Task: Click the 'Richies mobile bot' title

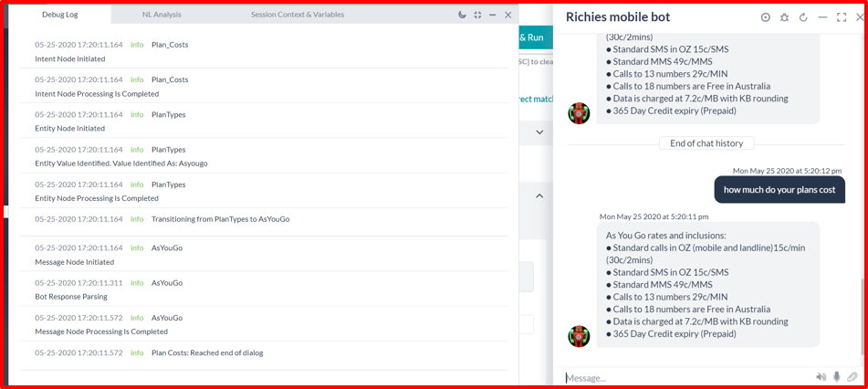Action: pos(618,17)
